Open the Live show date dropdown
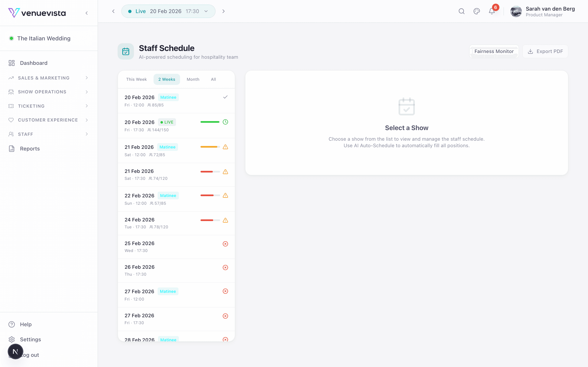588x367 pixels. click(206, 11)
